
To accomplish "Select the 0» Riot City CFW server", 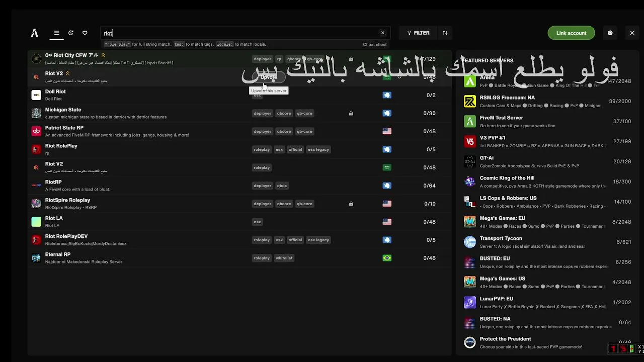I will 239,59.
